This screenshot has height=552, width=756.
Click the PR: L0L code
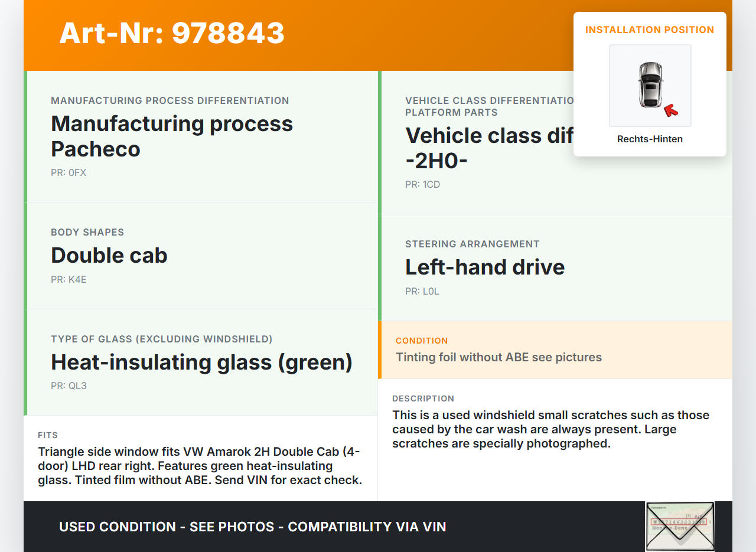[422, 292]
